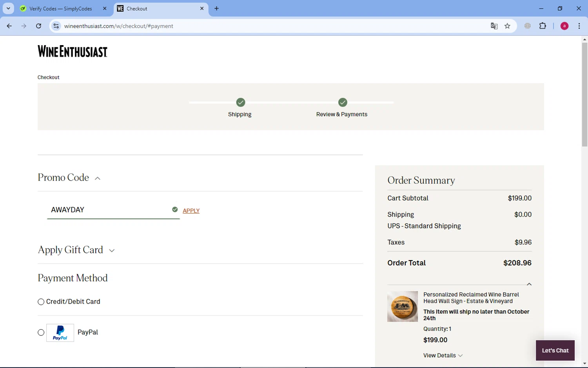View site information icon in address bar

(56, 26)
